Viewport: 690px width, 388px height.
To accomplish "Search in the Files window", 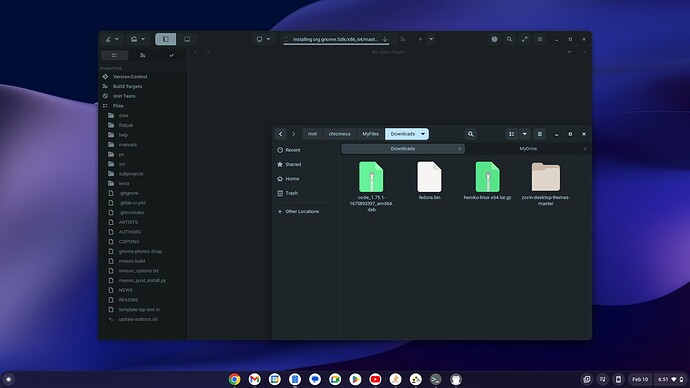I will coord(470,134).
